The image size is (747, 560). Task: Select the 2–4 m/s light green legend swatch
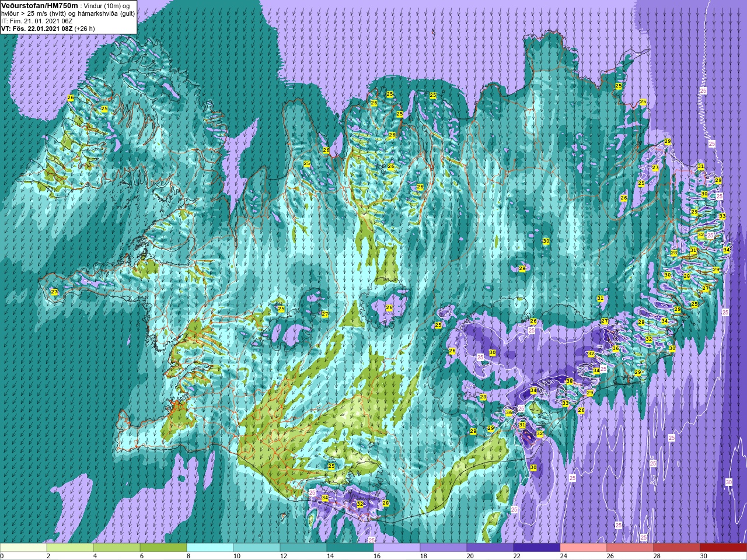70,548
